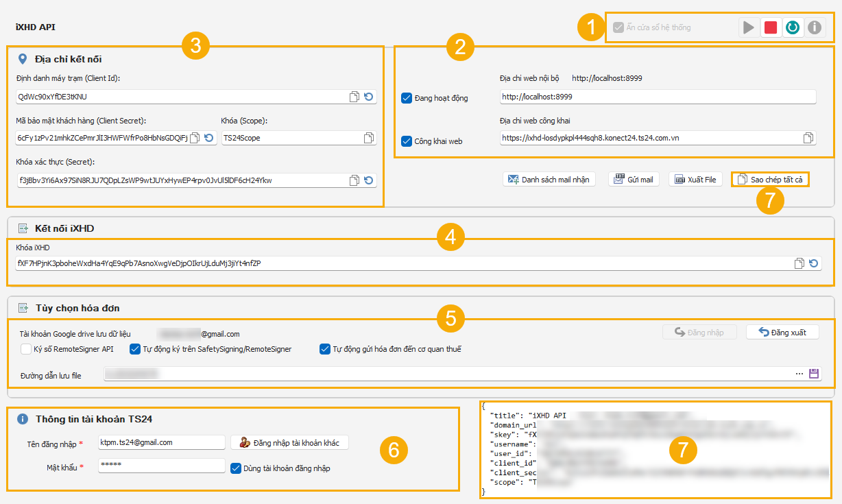Viewport: 842px width, 504px height.
Task: Click the iXHD API title text
Action: [35, 27]
